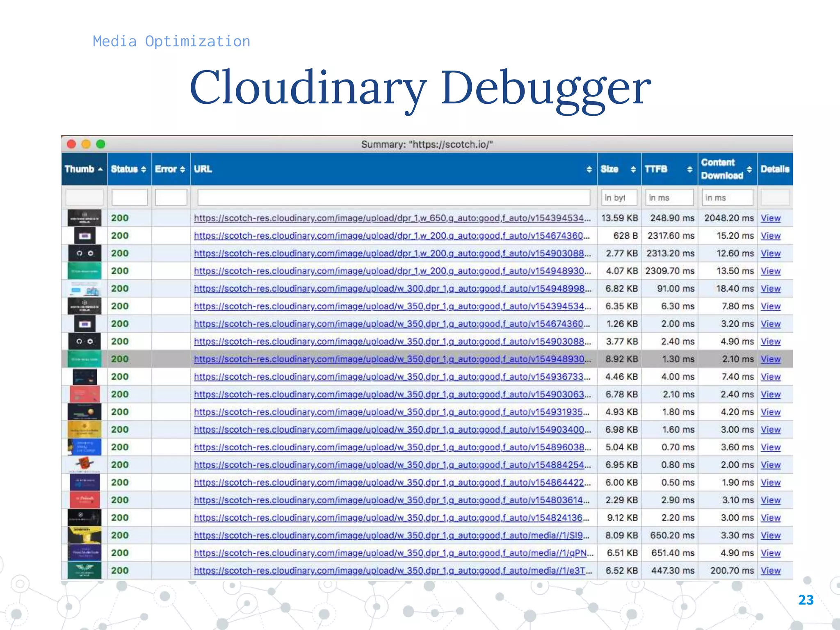View details for 5.04 KB row
The height and width of the screenshot is (630, 840).
point(771,447)
